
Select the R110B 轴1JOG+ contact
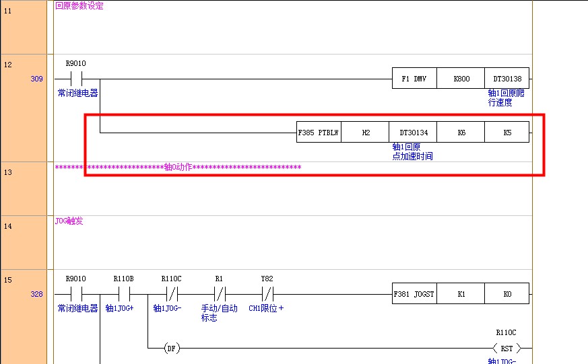(x=124, y=294)
